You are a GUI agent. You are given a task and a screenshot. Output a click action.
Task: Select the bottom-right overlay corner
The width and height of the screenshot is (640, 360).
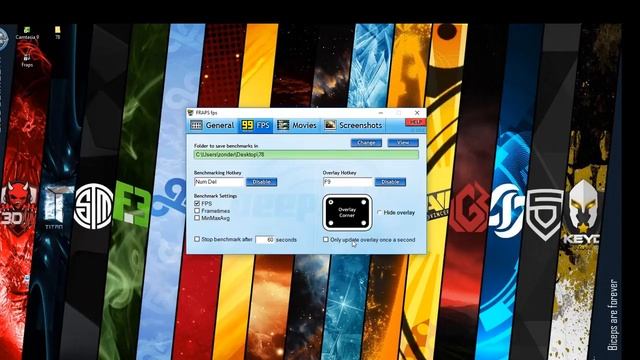click(364, 223)
